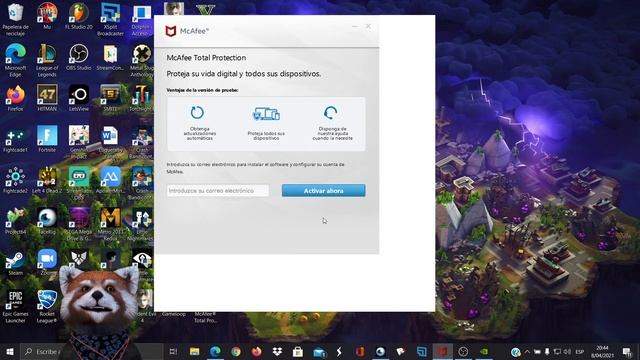Select the FaceRig desktop shortcut
The width and height of the screenshot is (640, 360).
point(47,221)
